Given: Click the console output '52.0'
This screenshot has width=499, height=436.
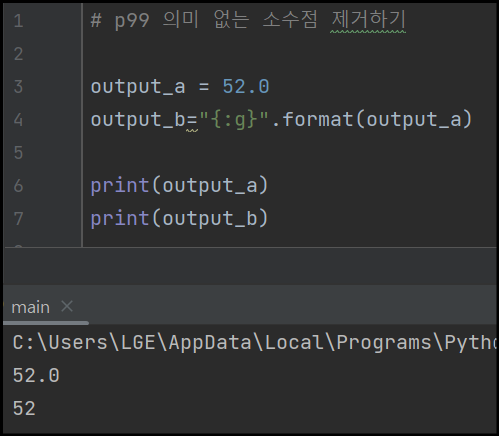Looking at the screenshot, I should click(x=36, y=375).
